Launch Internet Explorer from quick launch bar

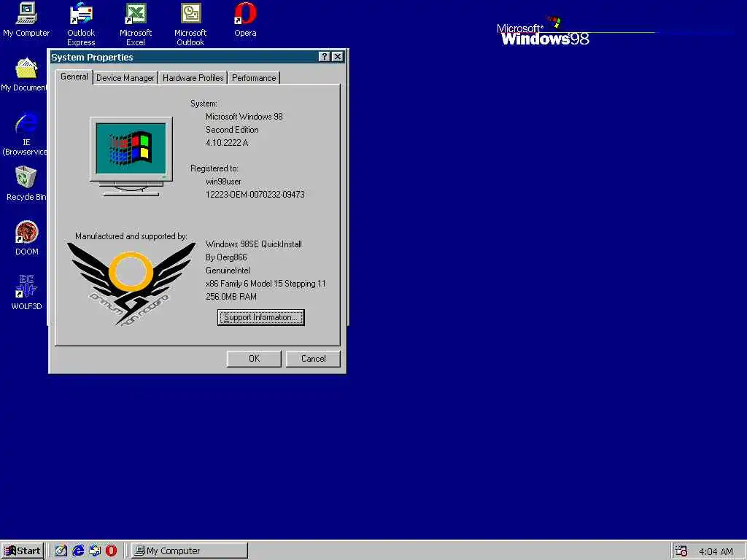(78, 551)
